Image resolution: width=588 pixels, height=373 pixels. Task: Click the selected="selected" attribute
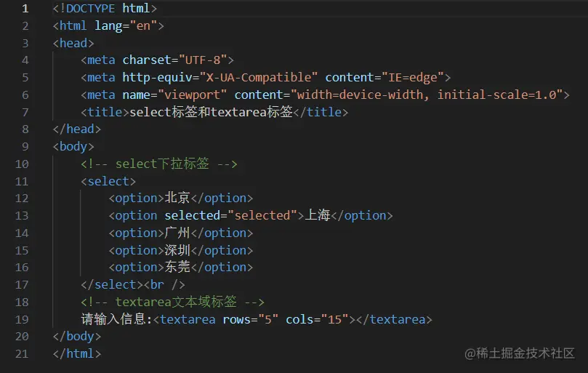[227, 215]
